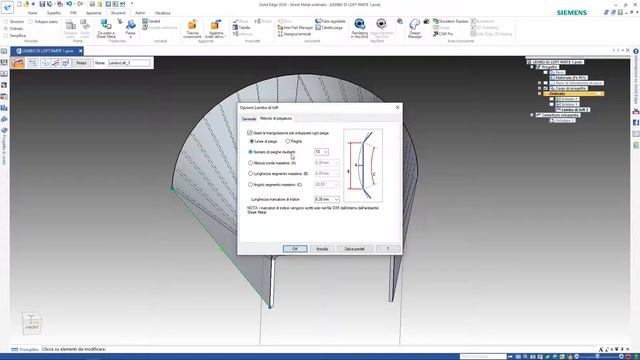Open the number of bends dropdown
The image size is (640, 360).
coord(325,152)
